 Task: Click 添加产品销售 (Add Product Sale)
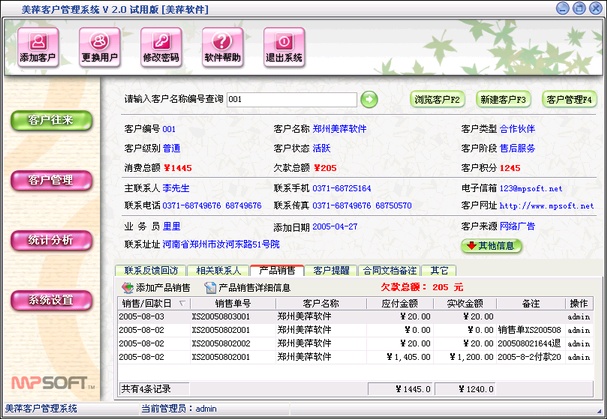[x=155, y=287]
